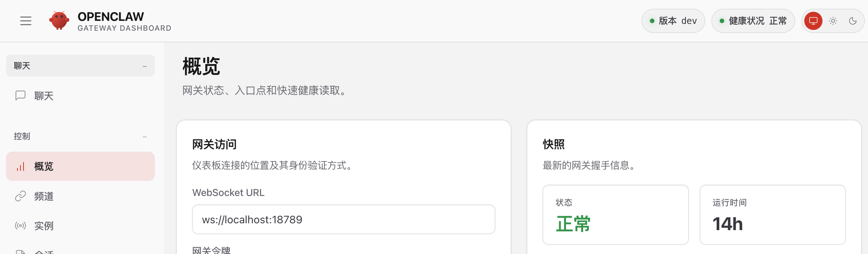Click the WebSocket URL input field
This screenshot has width=868, height=254.
[x=343, y=219]
